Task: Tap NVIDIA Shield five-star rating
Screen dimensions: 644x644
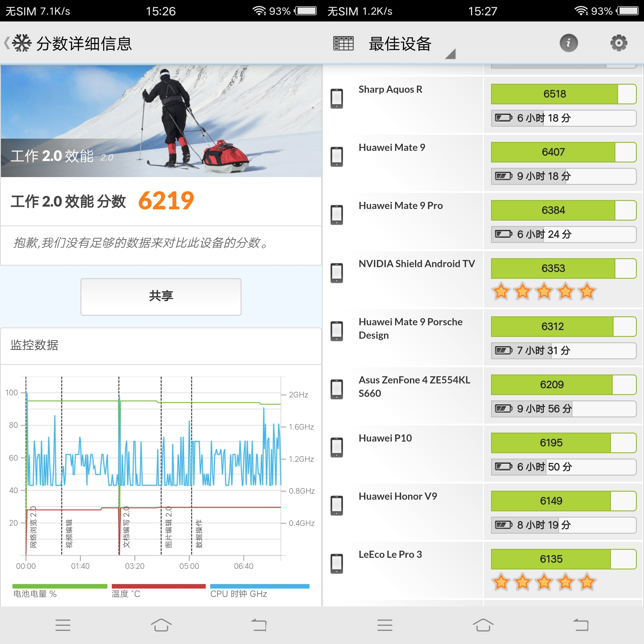Action: tap(544, 292)
